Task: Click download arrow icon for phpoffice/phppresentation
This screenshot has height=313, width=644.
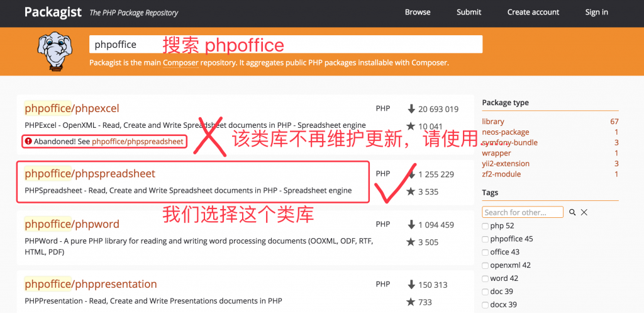Action: point(411,285)
